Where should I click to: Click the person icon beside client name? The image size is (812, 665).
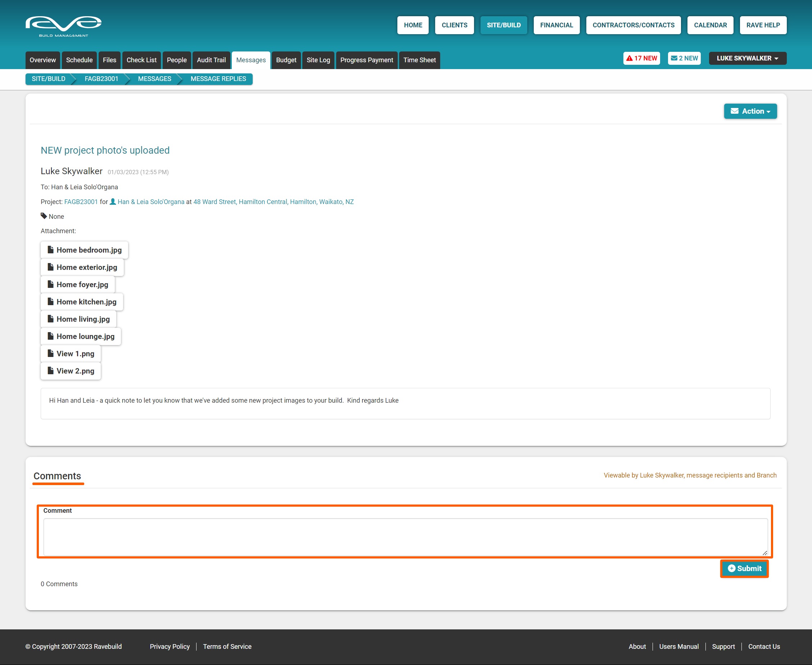coord(113,202)
